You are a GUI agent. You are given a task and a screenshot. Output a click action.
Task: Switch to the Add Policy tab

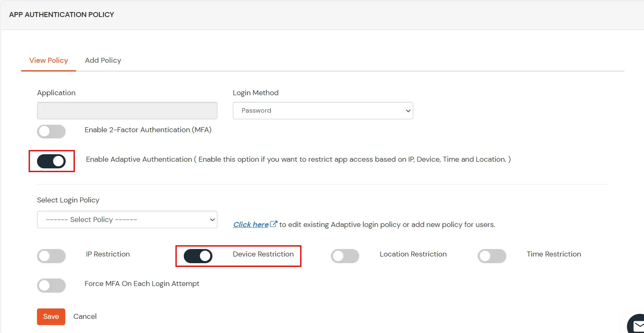(x=103, y=60)
